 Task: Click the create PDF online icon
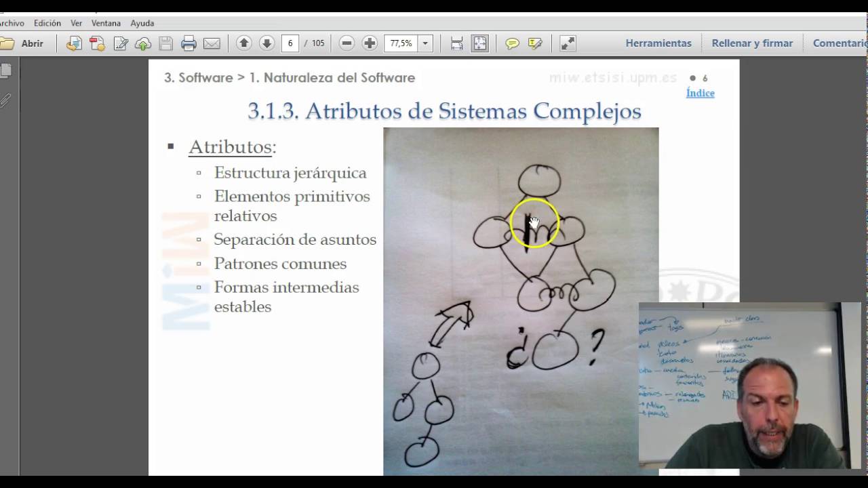click(74, 43)
